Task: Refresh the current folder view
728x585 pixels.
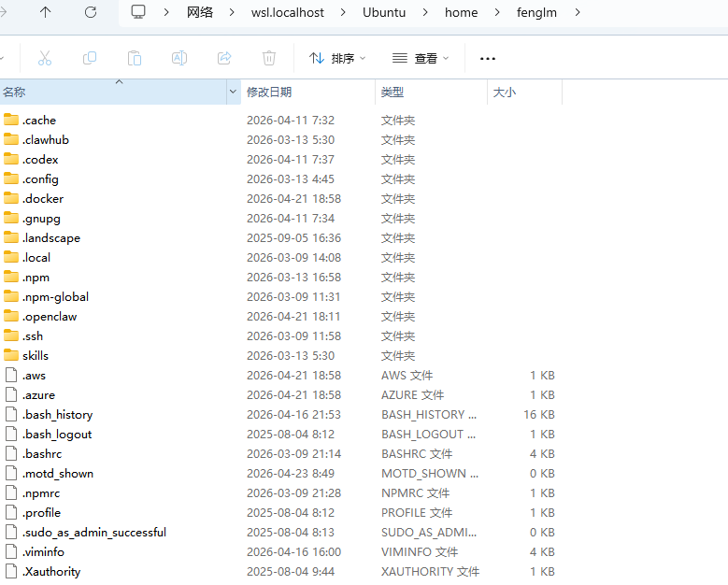Action: pos(91,12)
